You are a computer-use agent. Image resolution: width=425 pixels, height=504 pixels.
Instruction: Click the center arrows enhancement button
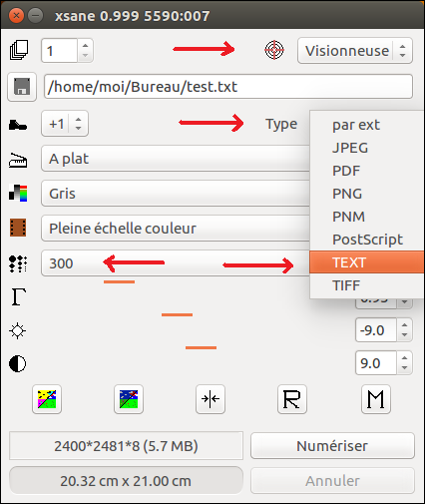211,399
